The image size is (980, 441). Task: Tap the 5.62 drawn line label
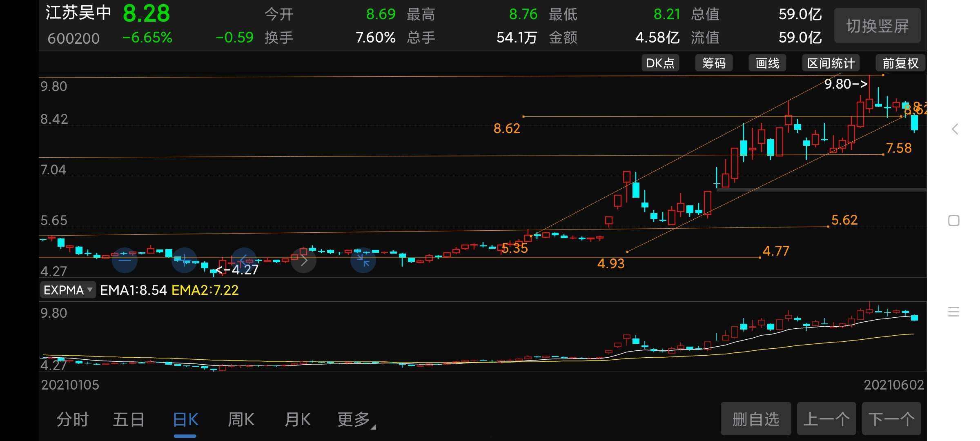(844, 220)
